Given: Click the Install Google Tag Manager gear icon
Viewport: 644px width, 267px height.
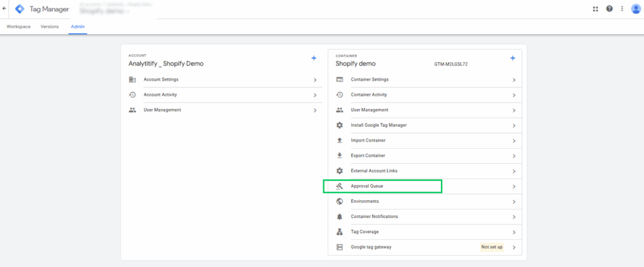Looking at the screenshot, I should tap(339, 125).
